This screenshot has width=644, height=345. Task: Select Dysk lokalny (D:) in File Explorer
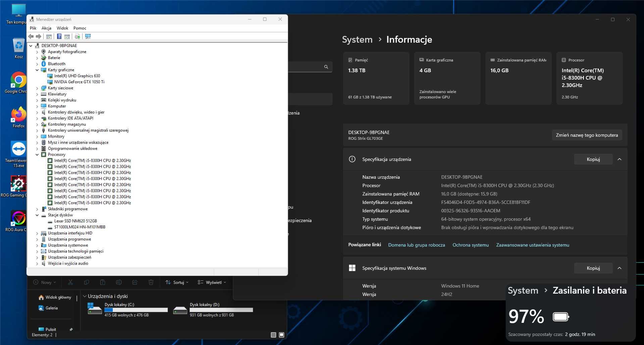[x=213, y=309]
